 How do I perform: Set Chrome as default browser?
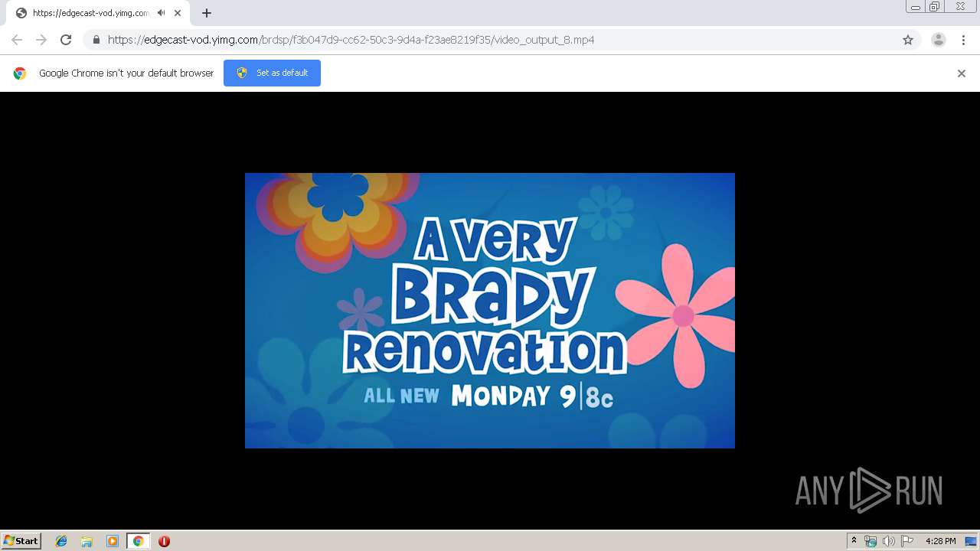tap(272, 73)
